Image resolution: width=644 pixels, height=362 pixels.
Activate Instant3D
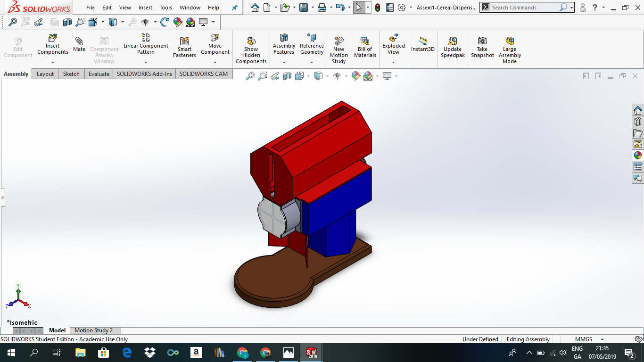(422, 46)
